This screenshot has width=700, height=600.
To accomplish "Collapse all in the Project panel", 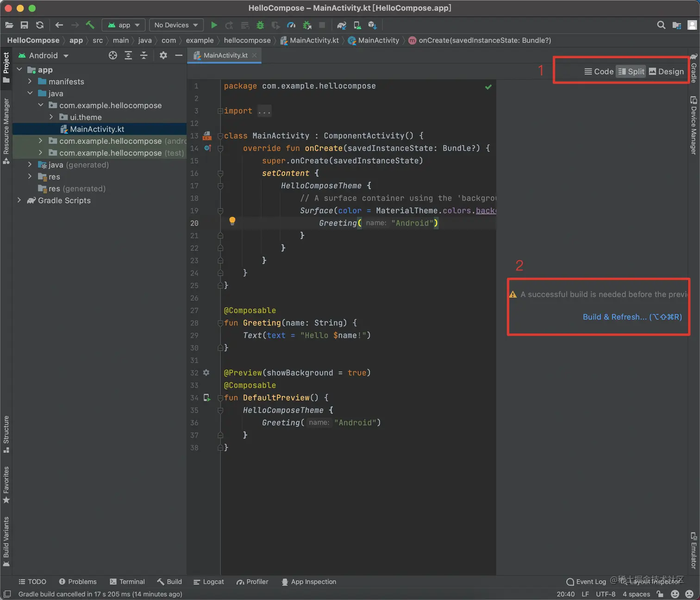I will 144,56.
